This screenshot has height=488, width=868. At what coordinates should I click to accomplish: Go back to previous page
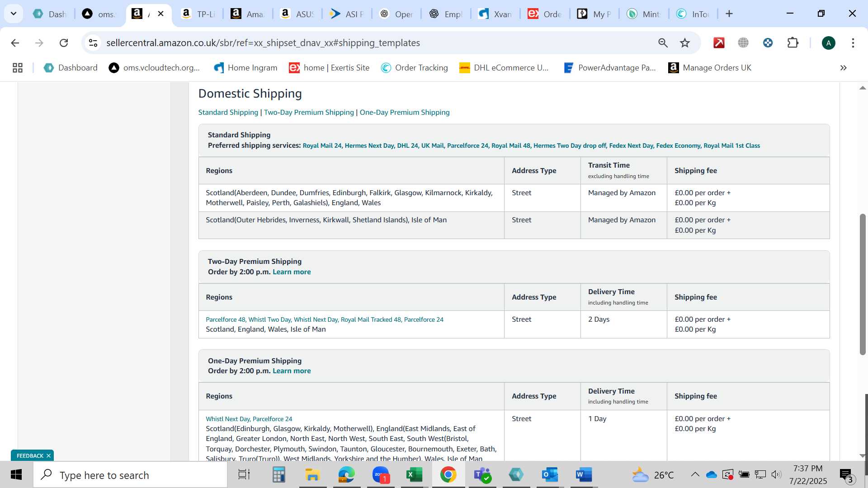[15, 43]
